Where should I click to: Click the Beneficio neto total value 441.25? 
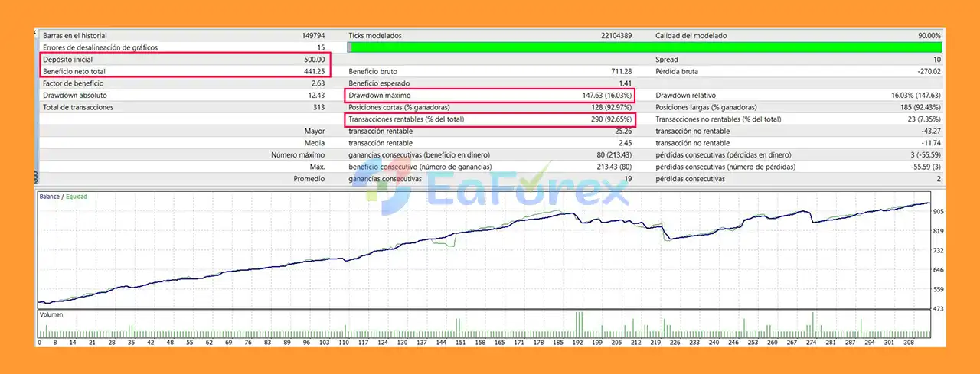click(315, 71)
